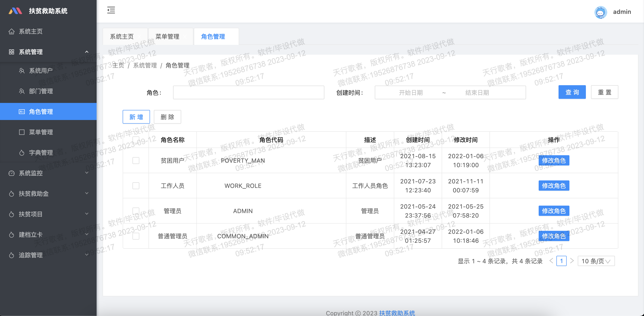This screenshot has height=316, width=644.
Task: Click the 删除 delete button
Action: (167, 117)
